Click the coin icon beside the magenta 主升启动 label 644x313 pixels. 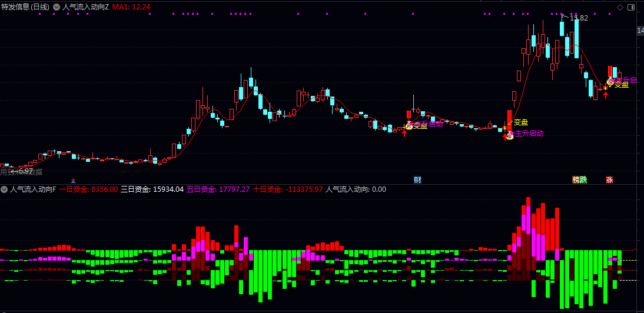click(x=510, y=135)
